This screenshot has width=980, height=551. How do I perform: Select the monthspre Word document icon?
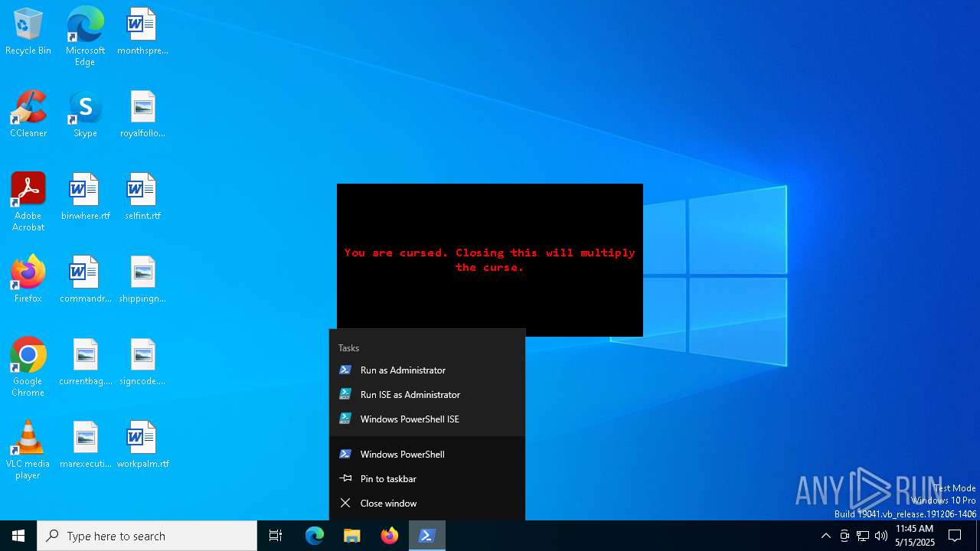coord(142,32)
